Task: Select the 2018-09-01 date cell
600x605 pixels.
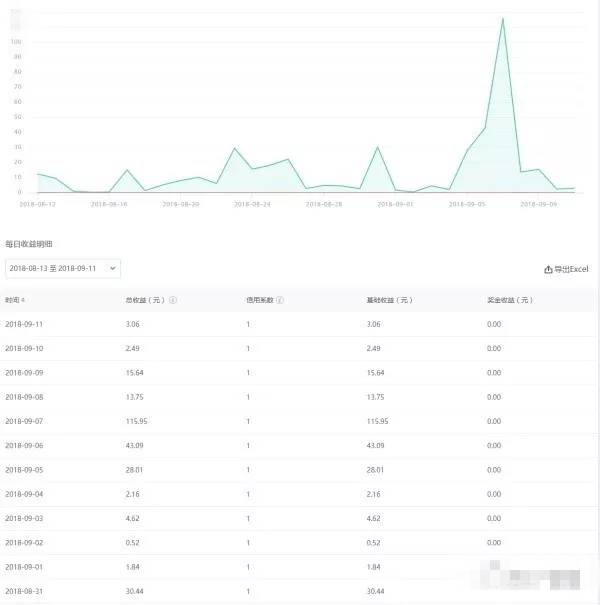Action: point(24,567)
